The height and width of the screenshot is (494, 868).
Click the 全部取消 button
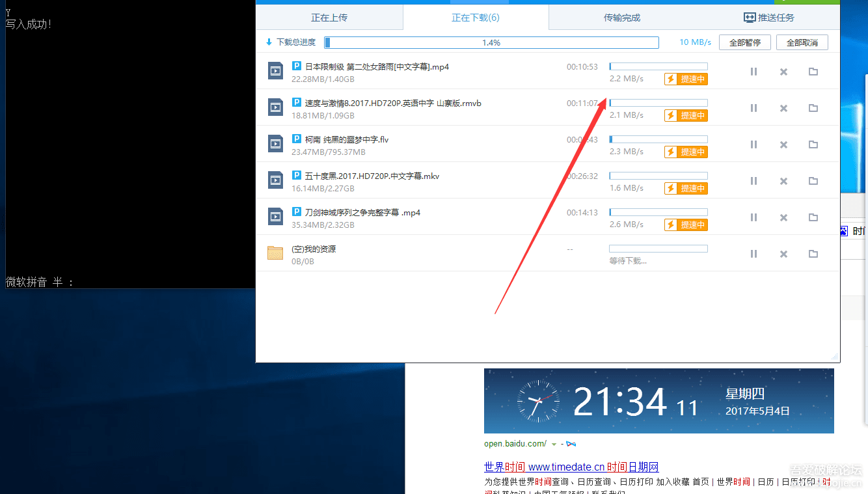pyautogui.click(x=802, y=42)
